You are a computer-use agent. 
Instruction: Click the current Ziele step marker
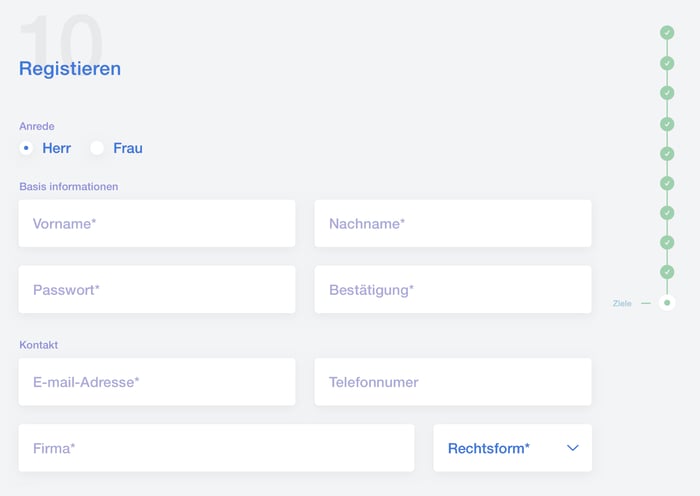coord(667,302)
